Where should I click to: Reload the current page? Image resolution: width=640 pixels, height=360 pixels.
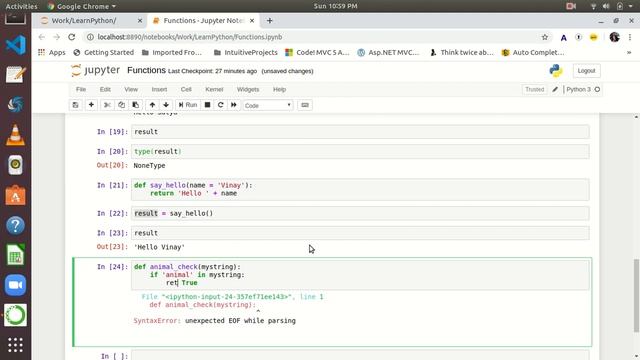pyautogui.click(x=72, y=37)
